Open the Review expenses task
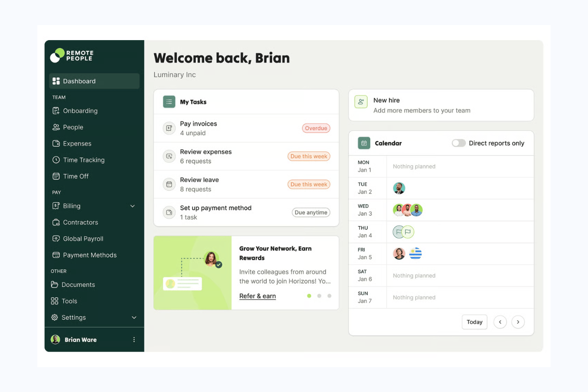 tap(246, 156)
